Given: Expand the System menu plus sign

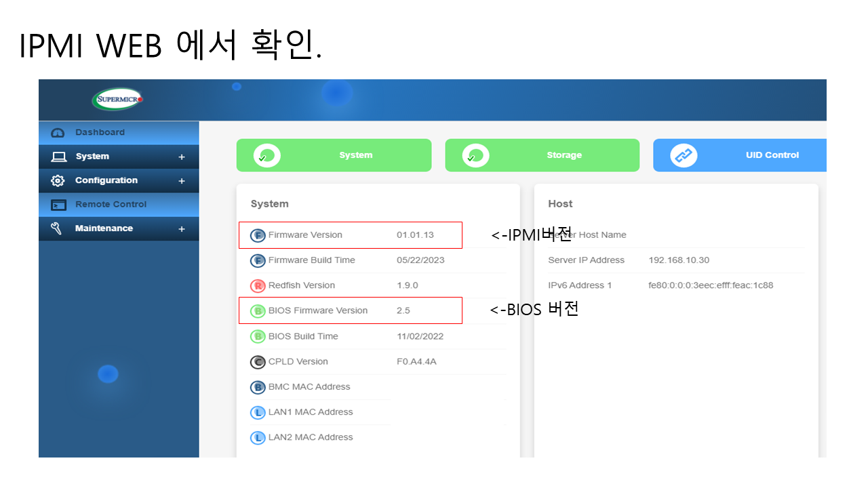Looking at the screenshot, I should [x=181, y=157].
